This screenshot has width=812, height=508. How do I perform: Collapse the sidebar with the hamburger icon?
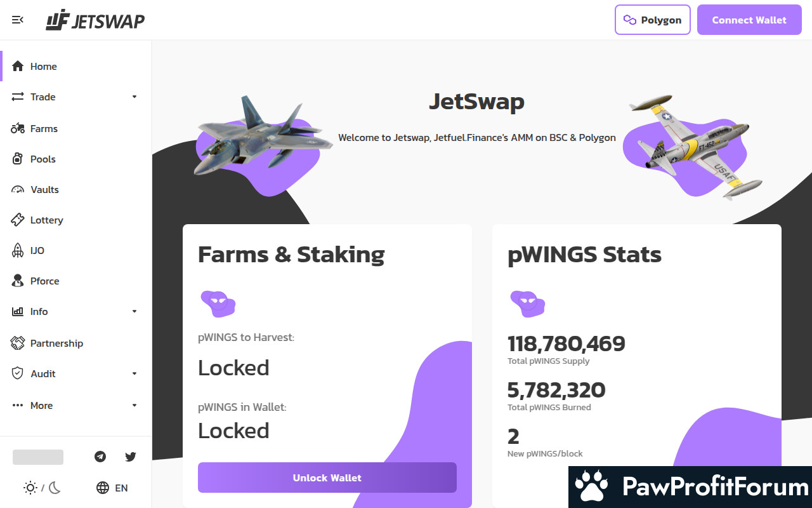point(18,20)
